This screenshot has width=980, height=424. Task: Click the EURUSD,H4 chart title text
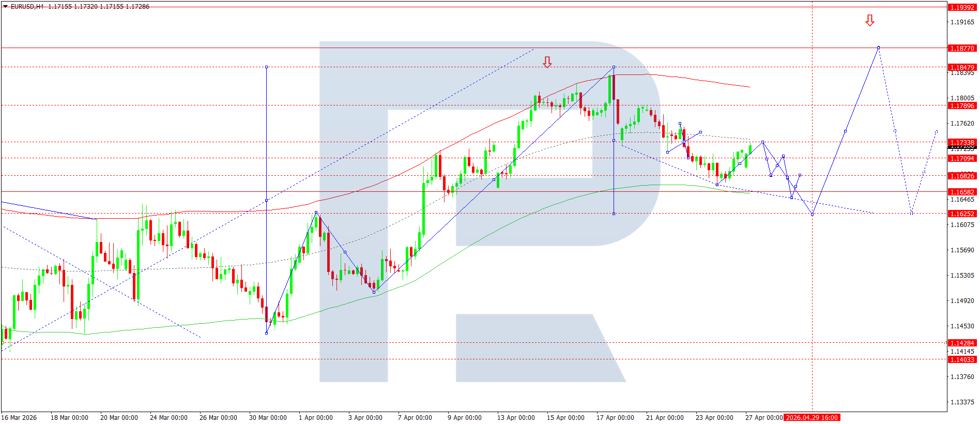(x=27, y=7)
